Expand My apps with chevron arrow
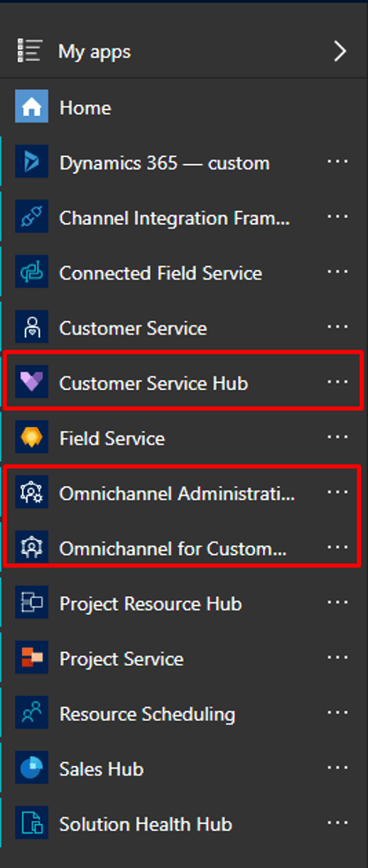368x868 pixels. tap(340, 51)
